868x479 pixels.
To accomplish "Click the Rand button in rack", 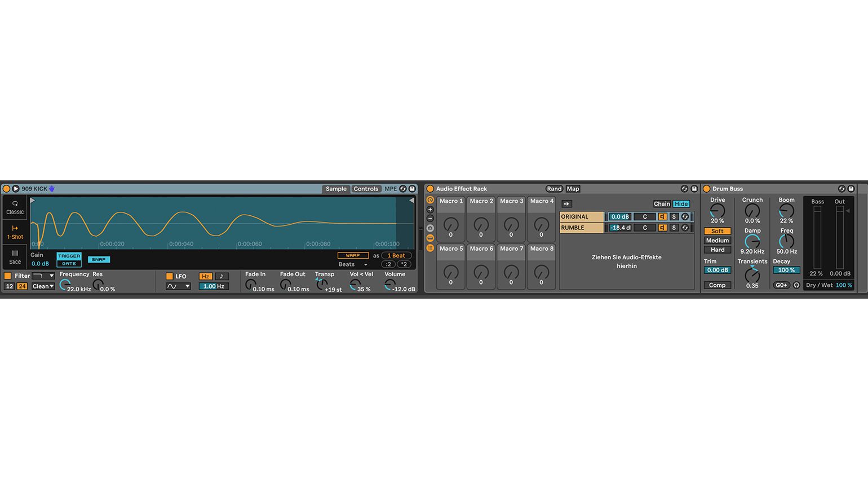I will coord(554,189).
